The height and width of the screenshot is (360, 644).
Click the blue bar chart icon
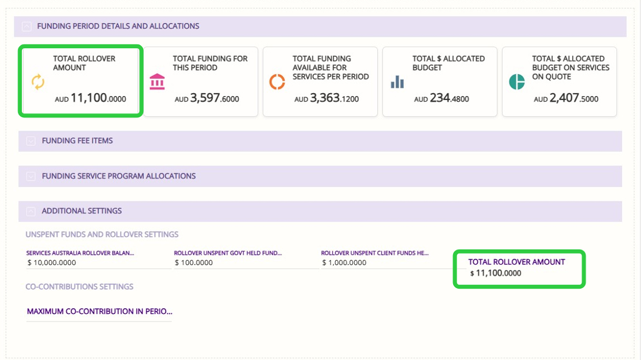[x=397, y=82]
